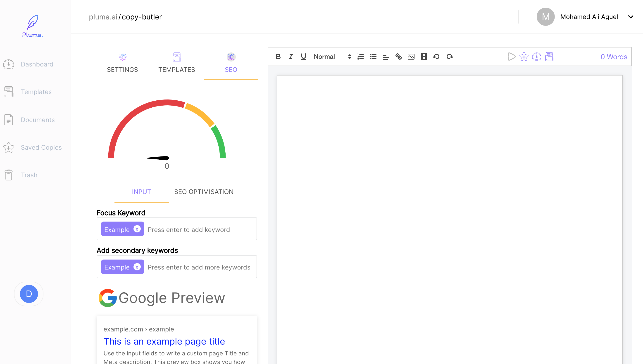Open the Normal text style dropdown
This screenshot has height=364, width=643.
(332, 57)
